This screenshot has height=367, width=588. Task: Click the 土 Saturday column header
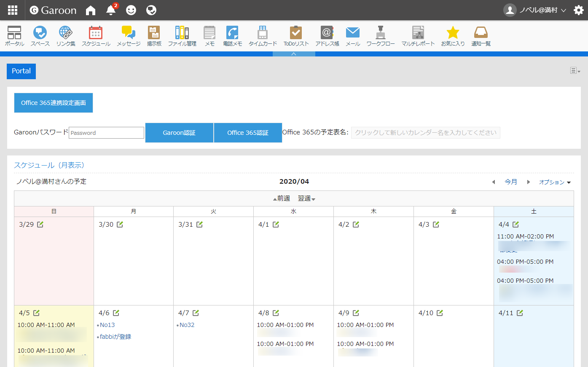coord(534,212)
